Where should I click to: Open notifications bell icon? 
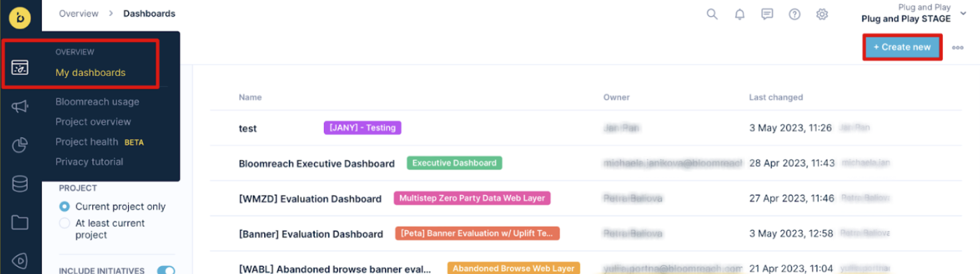click(740, 14)
